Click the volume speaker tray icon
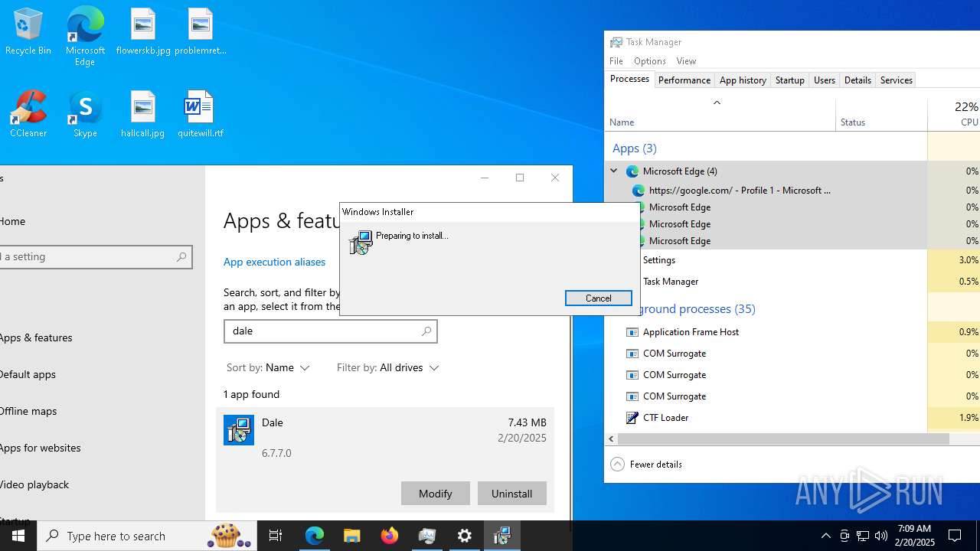Screen dimensions: 980x551 tap(881, 536)
